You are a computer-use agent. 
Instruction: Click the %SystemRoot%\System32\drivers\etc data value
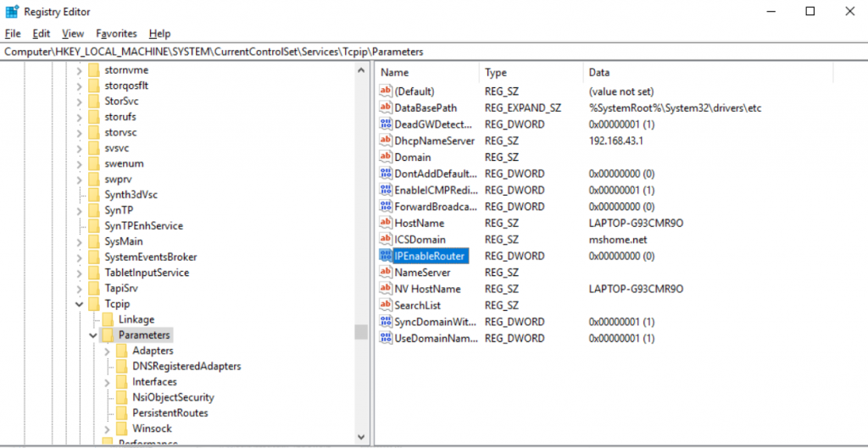pyautogui.click(x=676, y=108)
